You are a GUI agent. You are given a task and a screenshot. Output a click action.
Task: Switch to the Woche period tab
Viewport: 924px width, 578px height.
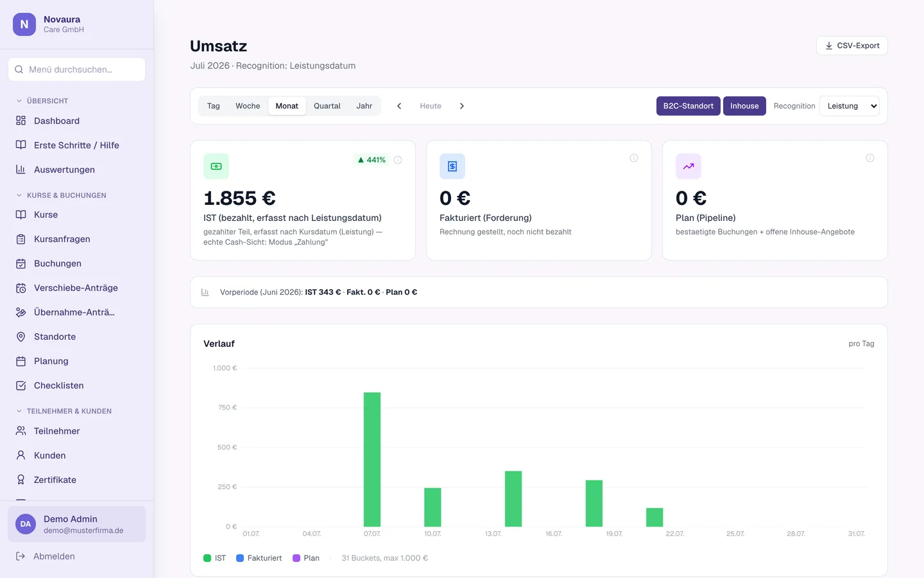[x=248, y=106]
